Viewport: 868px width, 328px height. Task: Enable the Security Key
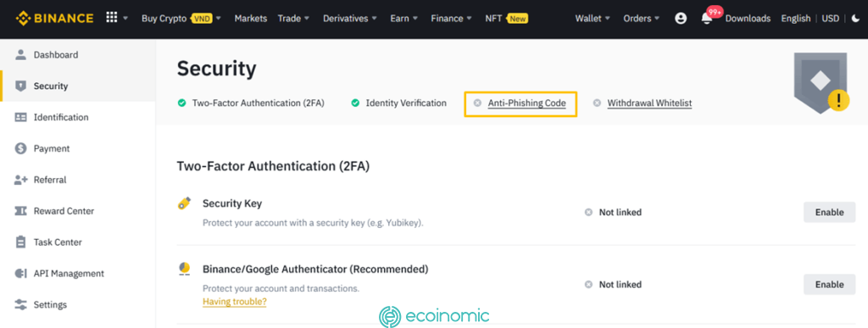(x=829, y=213)
